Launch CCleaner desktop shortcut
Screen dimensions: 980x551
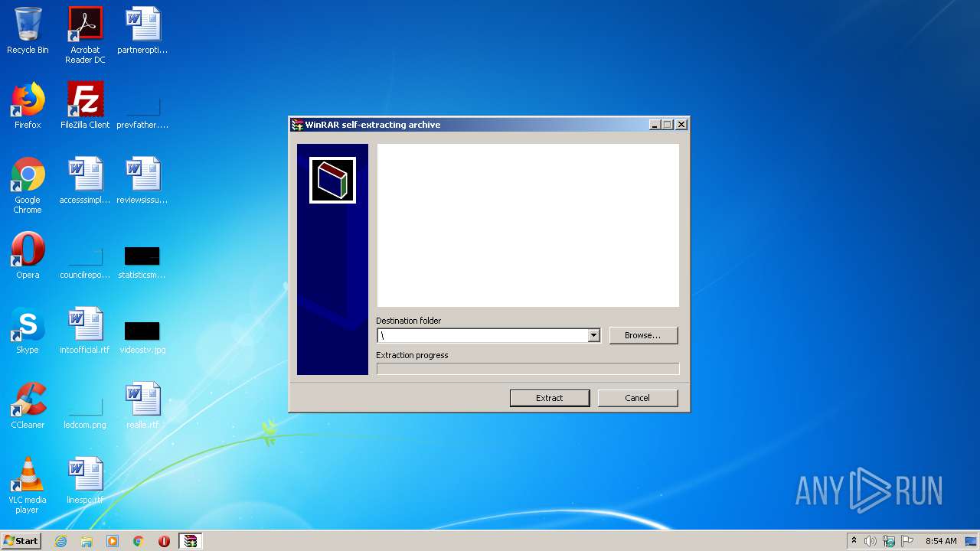pyautogui.click(x=28, y=406)
